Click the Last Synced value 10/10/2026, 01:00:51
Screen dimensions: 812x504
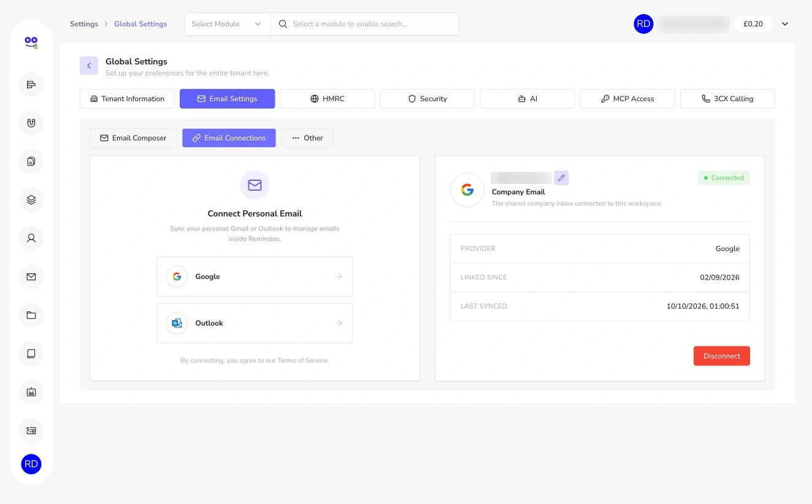703,306
